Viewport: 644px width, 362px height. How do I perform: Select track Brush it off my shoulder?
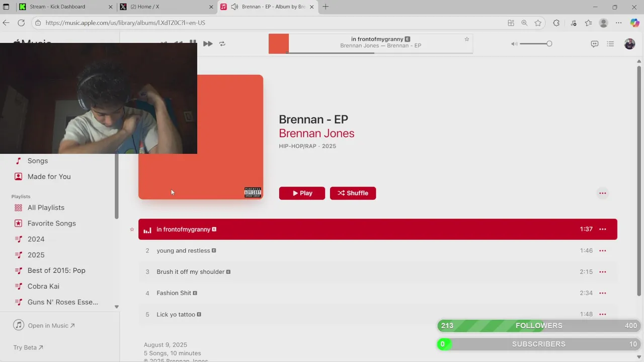[378, 271]
